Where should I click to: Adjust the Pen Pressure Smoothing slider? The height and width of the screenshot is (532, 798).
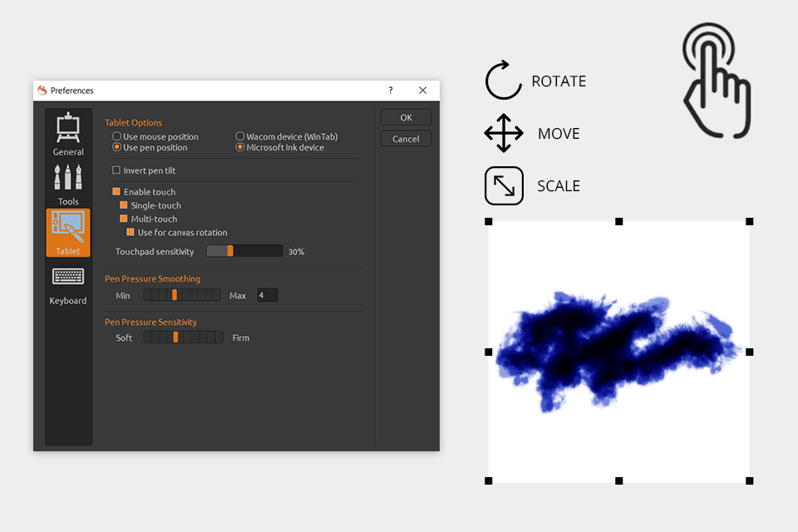pos(182,295)
